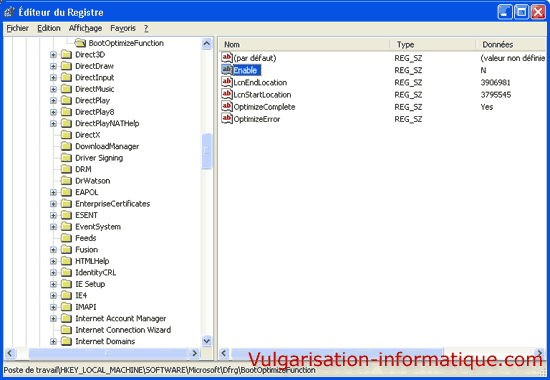550x380 pixels.
Task: Click the DirectMusic folder icon
Action: (x=66, y=89)
